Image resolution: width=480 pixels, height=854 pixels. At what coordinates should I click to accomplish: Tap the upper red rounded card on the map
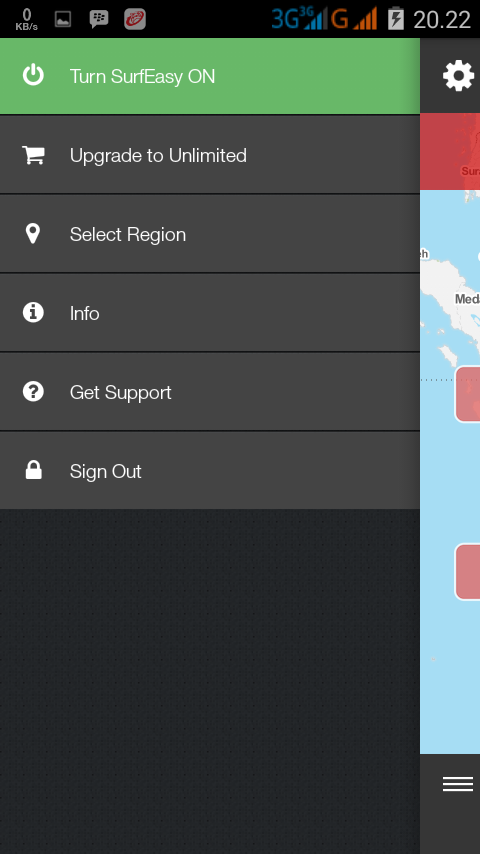(467, 394)
